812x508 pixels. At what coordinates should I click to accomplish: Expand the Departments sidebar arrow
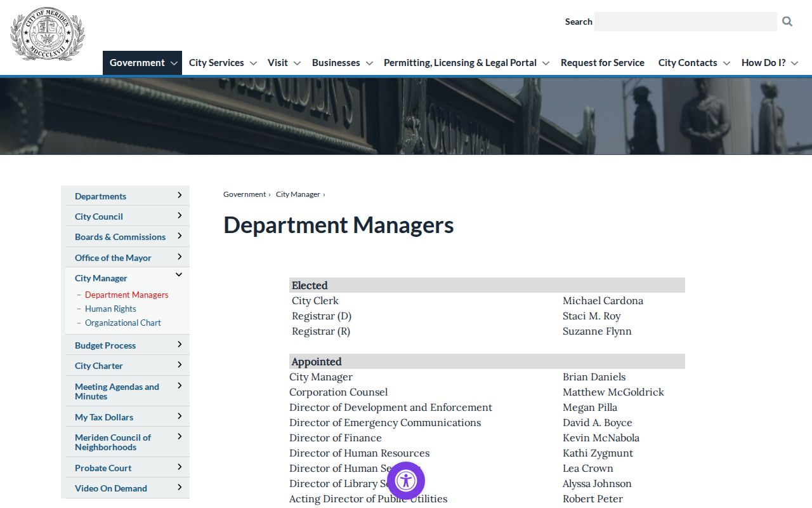(x=180, y=195)
